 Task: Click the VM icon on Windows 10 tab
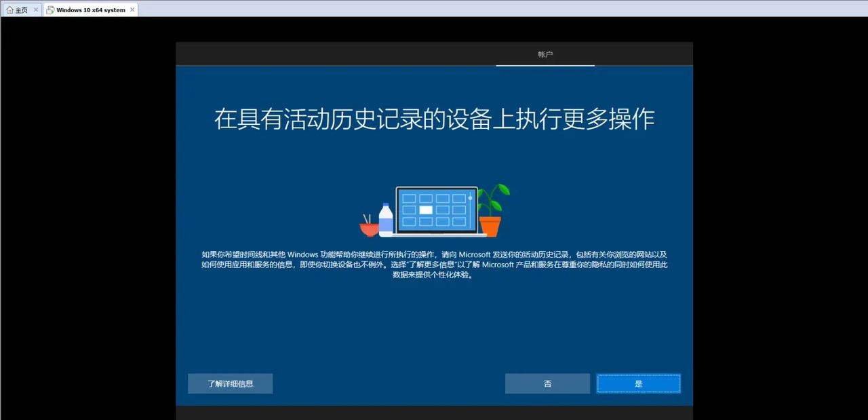(x=51, y=9)
